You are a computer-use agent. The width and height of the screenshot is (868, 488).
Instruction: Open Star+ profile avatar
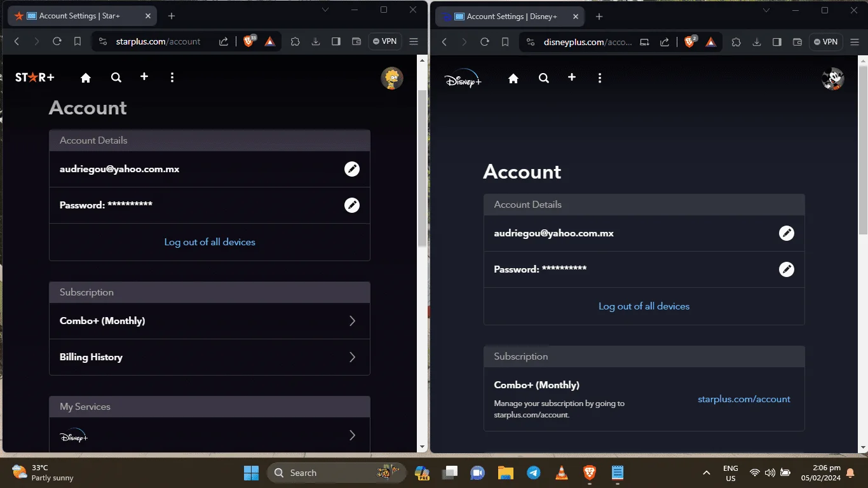coord(392,78)
